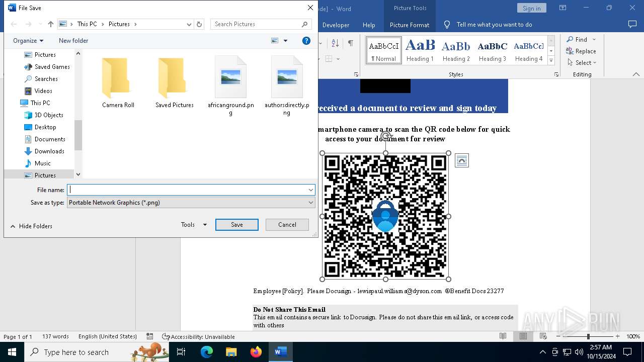The width and height of the screenshot is (644, 362).
Task: Click the rotate handle above QR image
Action: coord(385,136)
